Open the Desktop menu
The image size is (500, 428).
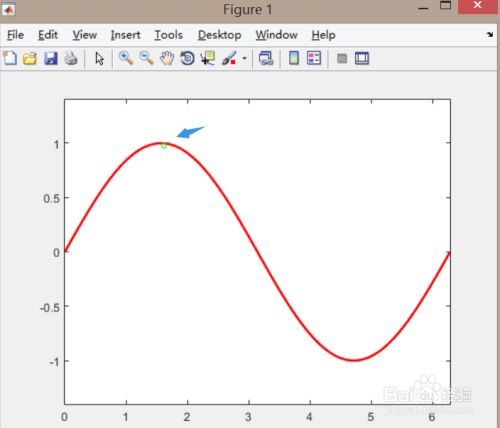219,35
